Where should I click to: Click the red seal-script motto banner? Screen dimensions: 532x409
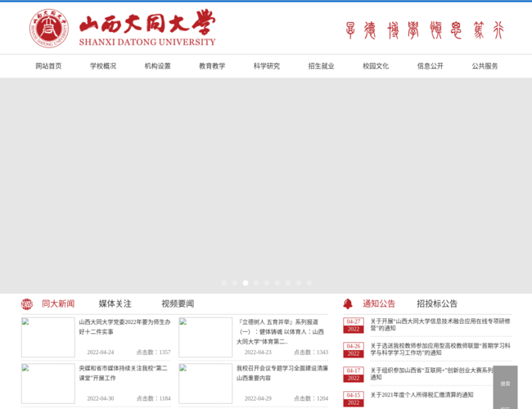tap(425, 30)
